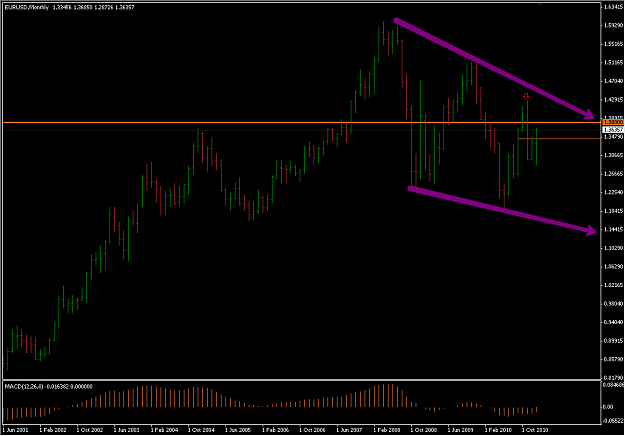Click the 1 Jun 2001 date label
The height and width of the screenshot is (436, 625).
coord(16,430)
